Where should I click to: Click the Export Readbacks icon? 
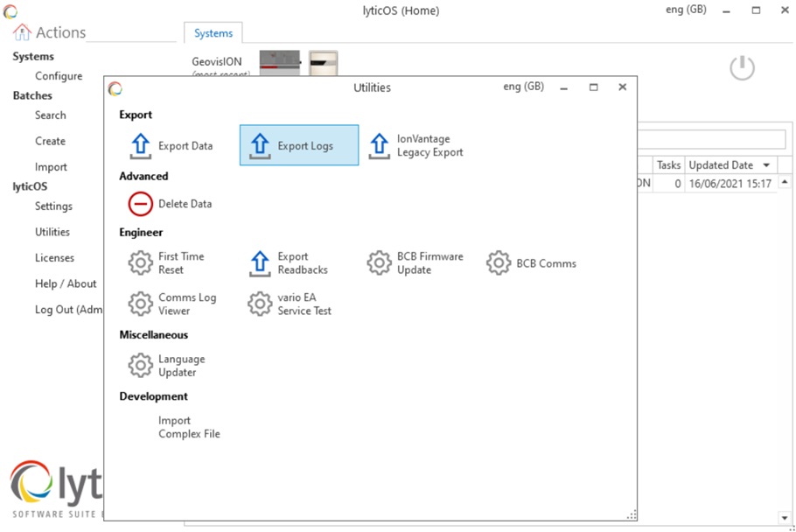259,263
